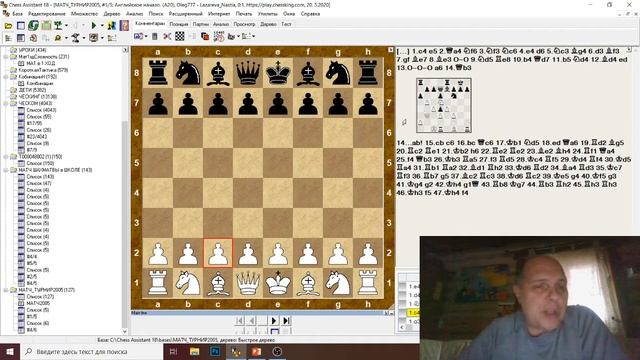Collapse the T000048802 (1) (150) tree folder
The image size is (640, 360).
[6, 156]
